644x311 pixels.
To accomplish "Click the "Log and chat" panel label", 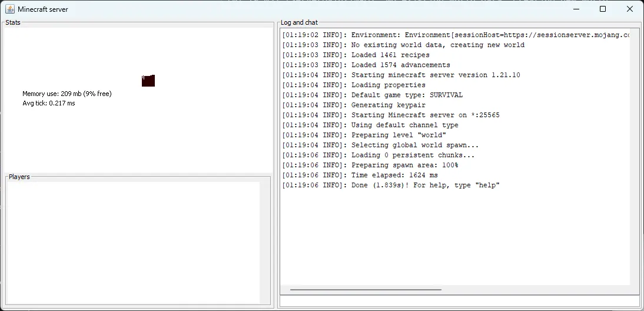I will pos(299,22).
